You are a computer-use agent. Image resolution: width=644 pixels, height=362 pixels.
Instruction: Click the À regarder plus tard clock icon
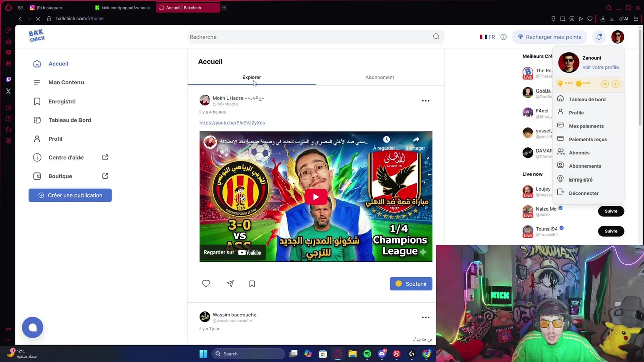click(x=386, y=143)
